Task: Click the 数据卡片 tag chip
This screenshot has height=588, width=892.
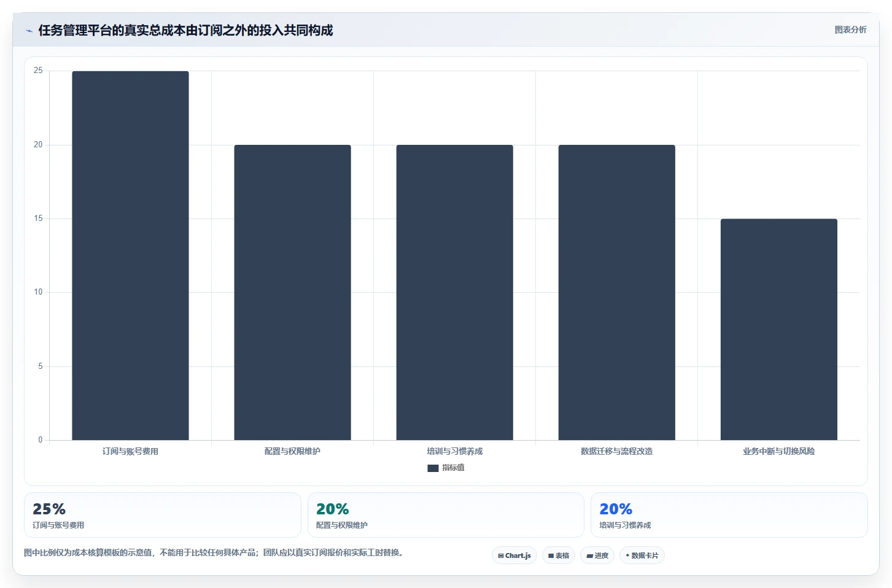Action: 642,555
